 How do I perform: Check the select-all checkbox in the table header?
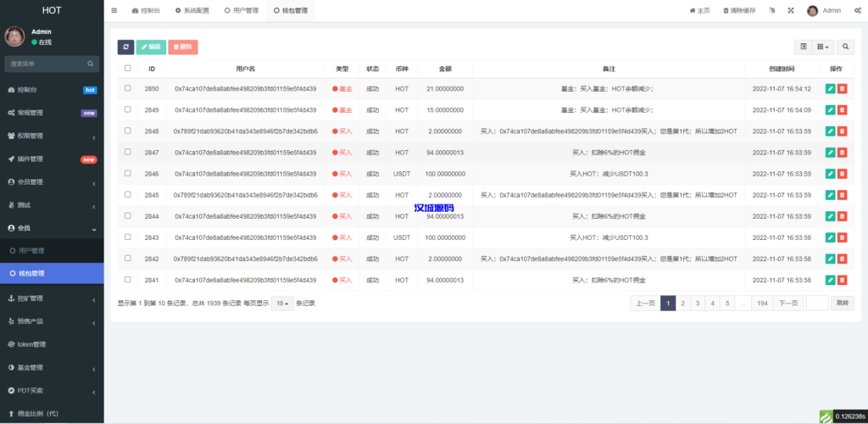click(x=128, y=68)
